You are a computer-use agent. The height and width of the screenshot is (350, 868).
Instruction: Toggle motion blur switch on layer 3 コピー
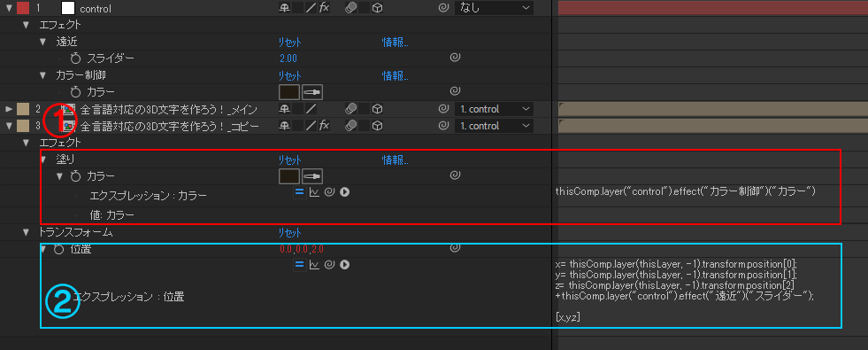350,126
